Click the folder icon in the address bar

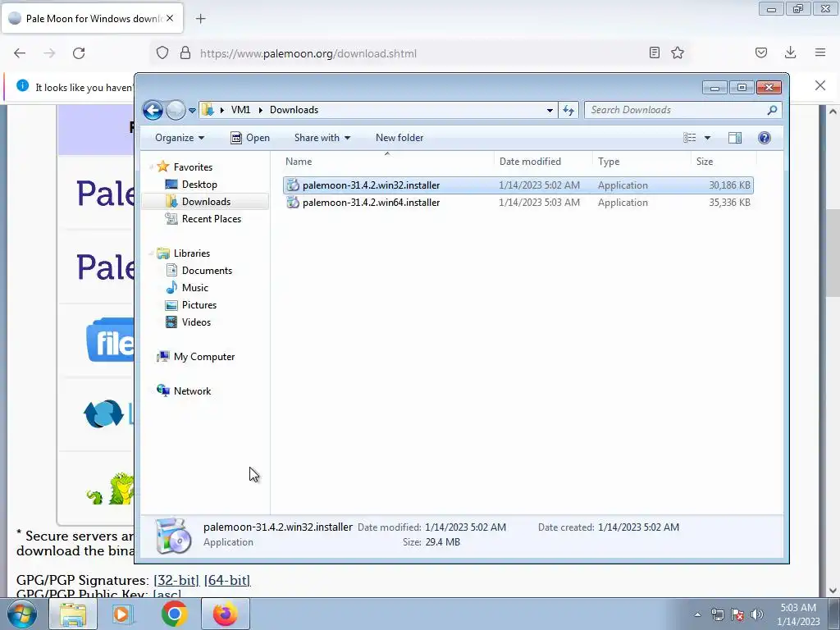tap(208, 110)
